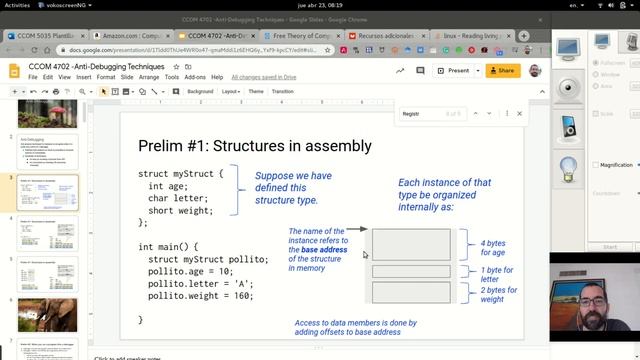Open the Add-ons menu
The image size is (640, 360).
click(195, 77)
